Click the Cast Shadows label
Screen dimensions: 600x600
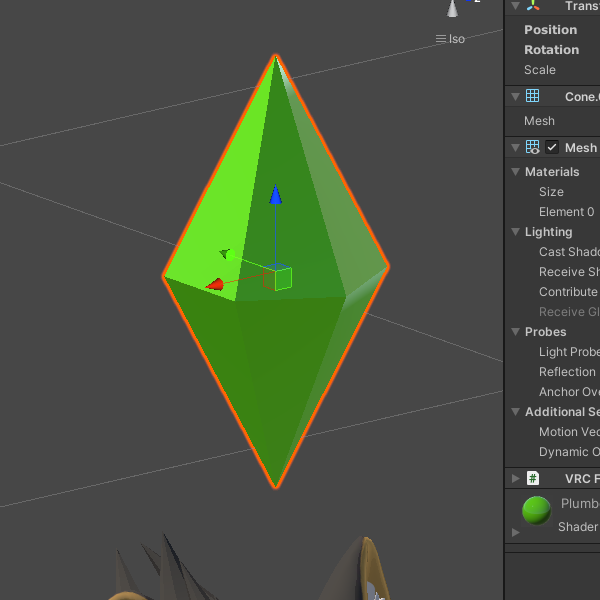tap(569, 251)
